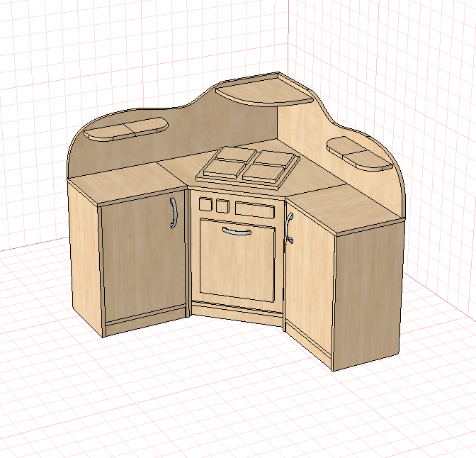
Task: Select the center oven door panel
Action: click(x=237, y=260)
